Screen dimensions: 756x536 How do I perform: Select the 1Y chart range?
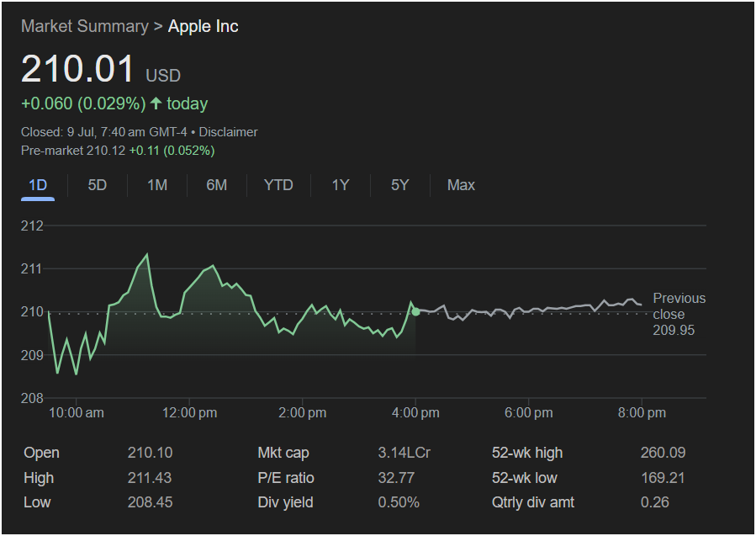tap(340, 185)
